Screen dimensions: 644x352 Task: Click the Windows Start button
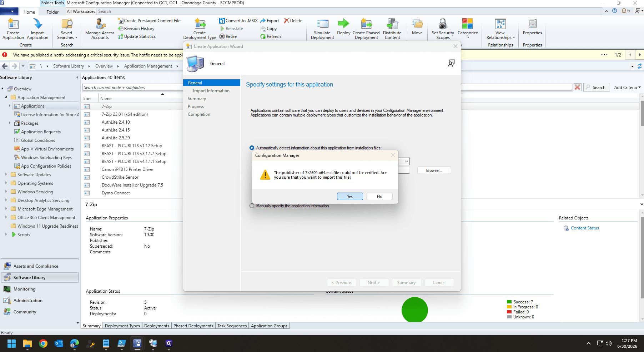pos(12,343)
